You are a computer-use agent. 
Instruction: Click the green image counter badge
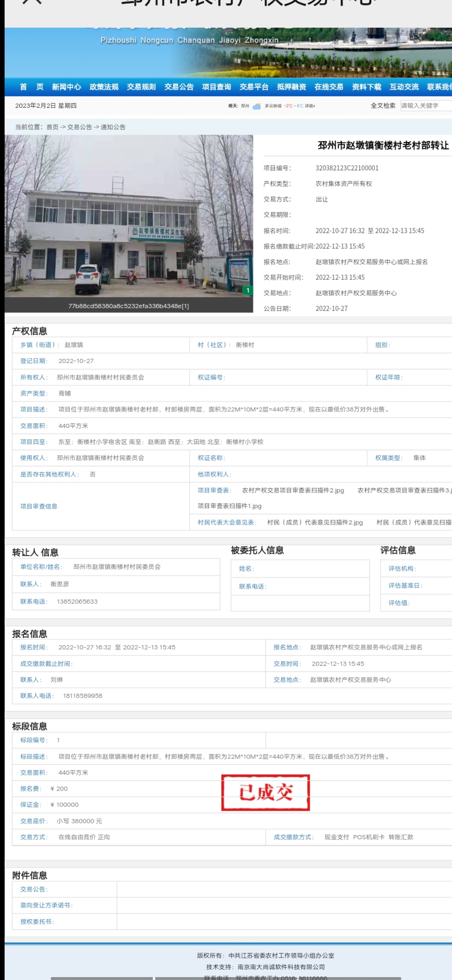248,290
